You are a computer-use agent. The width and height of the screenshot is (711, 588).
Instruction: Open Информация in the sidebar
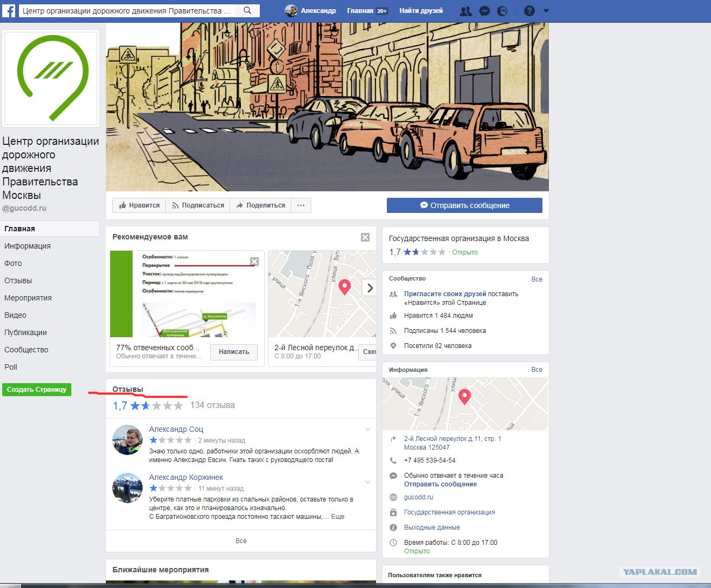click(28, 246)
